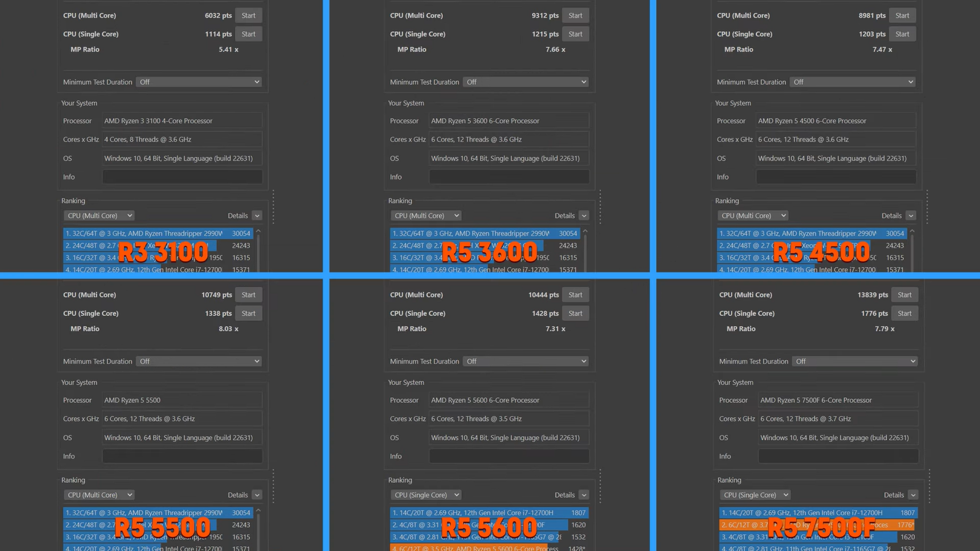980x551 pixels.
Task: Start the single core test showing 1114 pts
Action: (x=248, y=34)
